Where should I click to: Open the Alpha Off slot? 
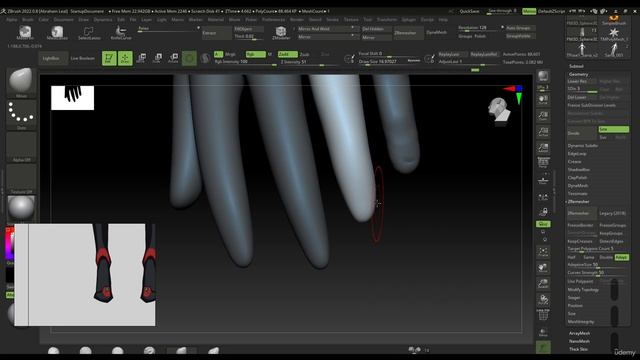(21, 147)
